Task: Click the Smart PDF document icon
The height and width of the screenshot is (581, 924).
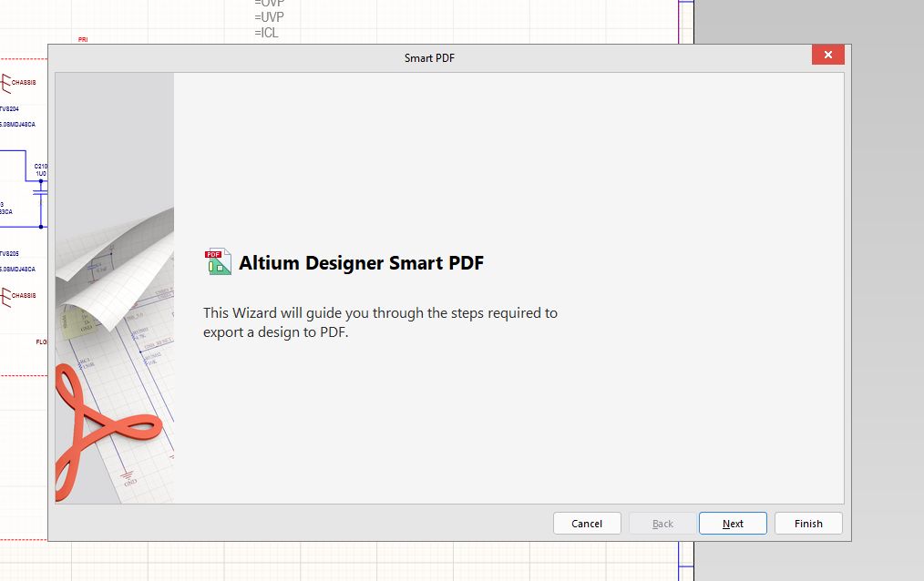Action: pos(218,261)
